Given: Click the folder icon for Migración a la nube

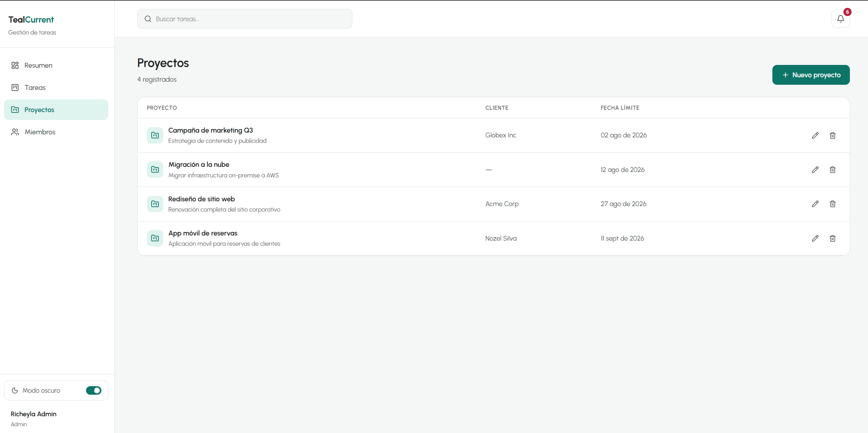Looking at the screenshot, I should tap(155, 170).
